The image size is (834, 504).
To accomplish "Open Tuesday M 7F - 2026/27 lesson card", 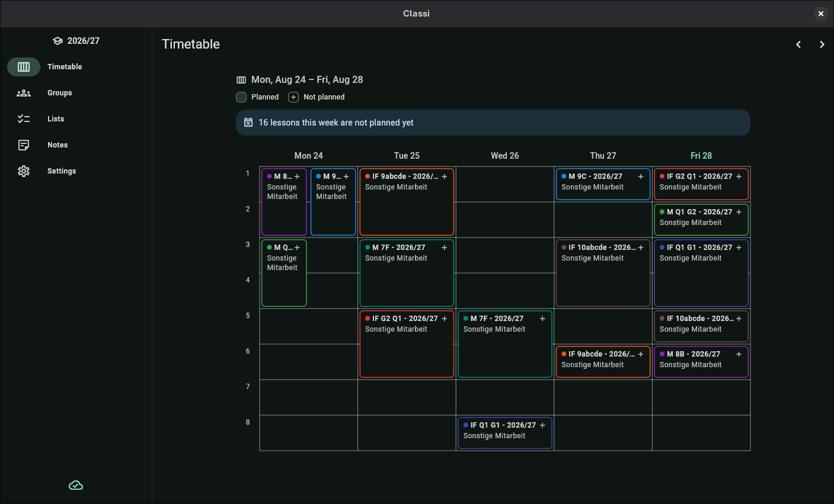I will click(407, 273).
